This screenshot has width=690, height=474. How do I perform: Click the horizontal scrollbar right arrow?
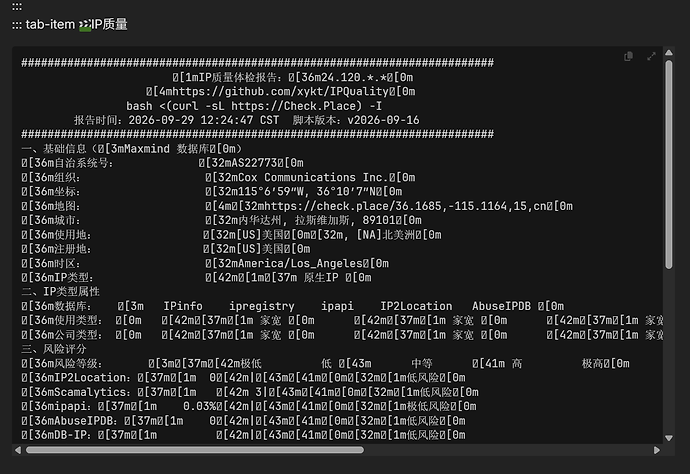click(x=657, y=450)
